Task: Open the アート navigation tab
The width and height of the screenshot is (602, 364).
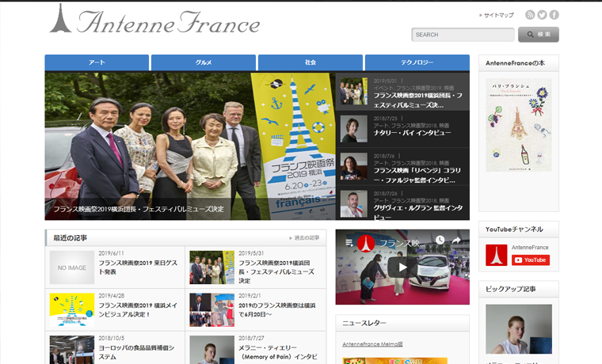Action: pyautogui.click(x=97, y=63)
